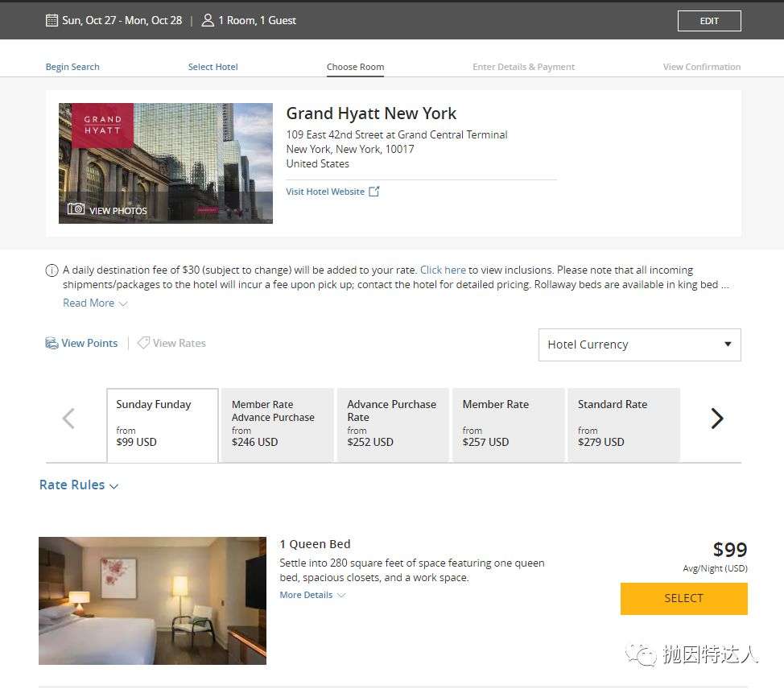Expand More Details for 1 Queen Bed
Screen dimensions: 784x689
[312, 595]
